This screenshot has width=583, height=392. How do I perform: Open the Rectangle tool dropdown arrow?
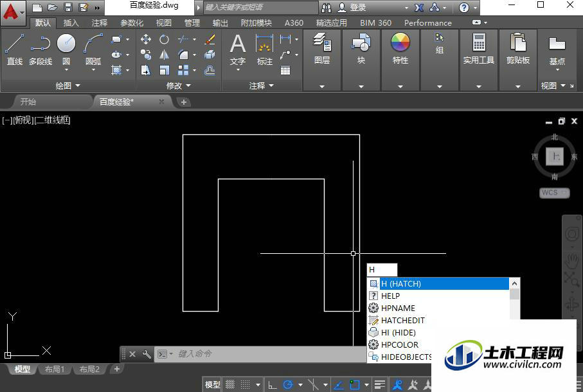click(x=127, y=39)
